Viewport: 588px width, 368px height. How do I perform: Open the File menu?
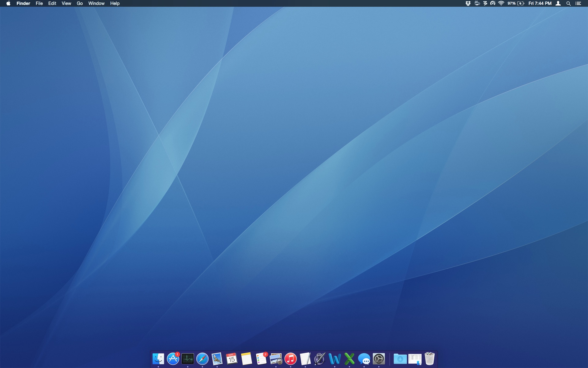pyautogui.click(x=39, y=3)
